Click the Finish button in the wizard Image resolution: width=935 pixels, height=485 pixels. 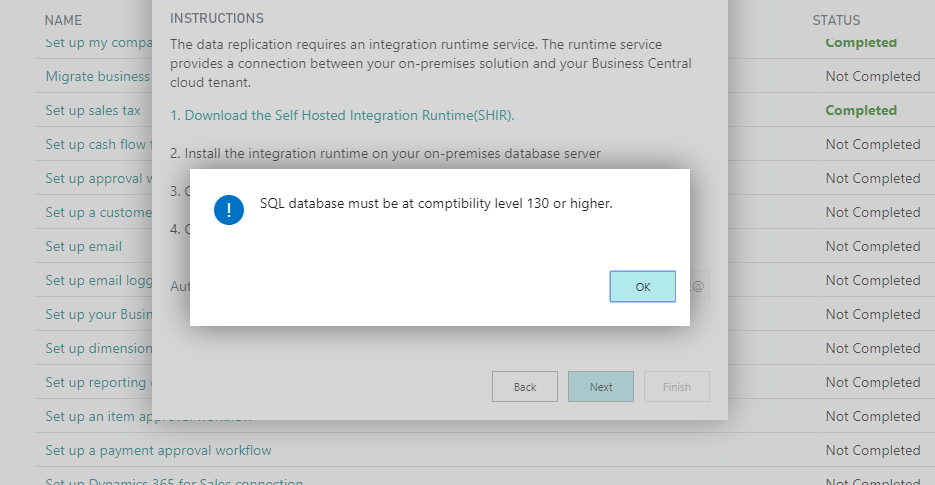coord(677,387)
